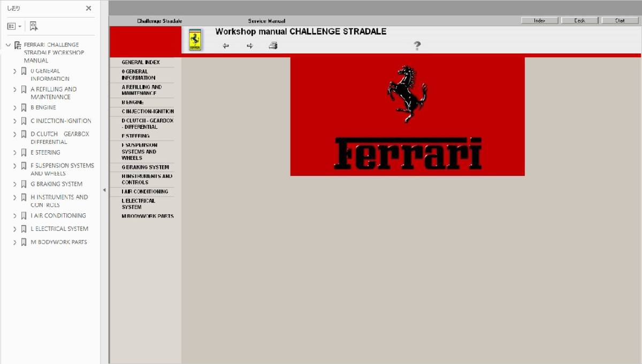Click the Index button
The image size is (642, 364).
click(x=539, y=20)
